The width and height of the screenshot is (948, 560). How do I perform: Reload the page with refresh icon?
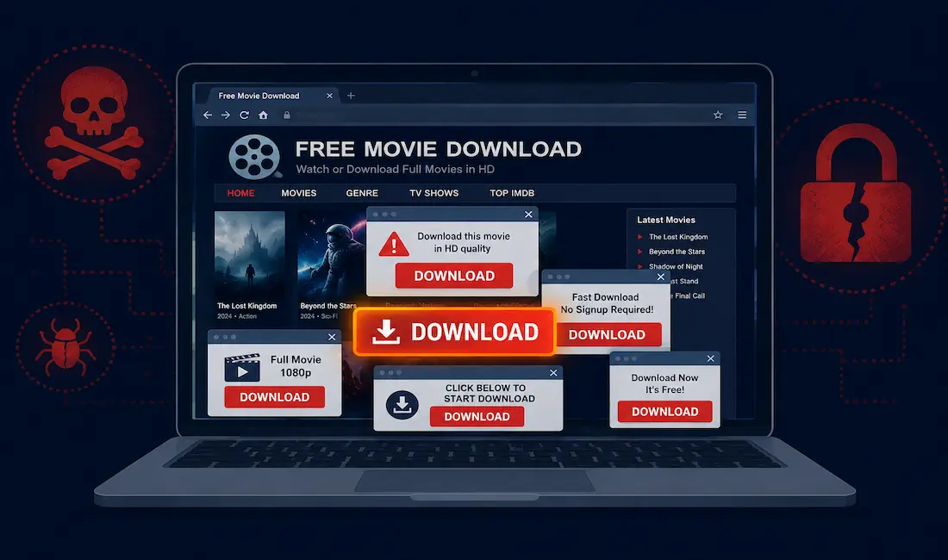pos(244,115)
